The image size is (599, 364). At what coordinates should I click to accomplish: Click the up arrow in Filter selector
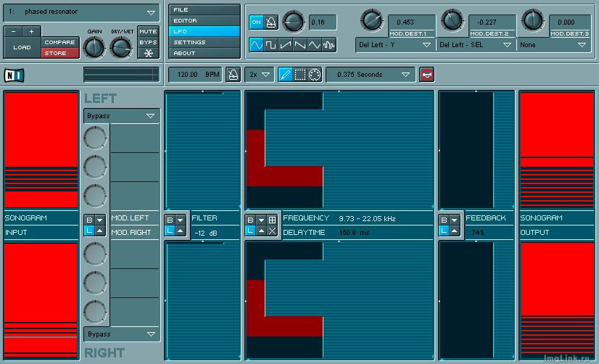[181, 231]
